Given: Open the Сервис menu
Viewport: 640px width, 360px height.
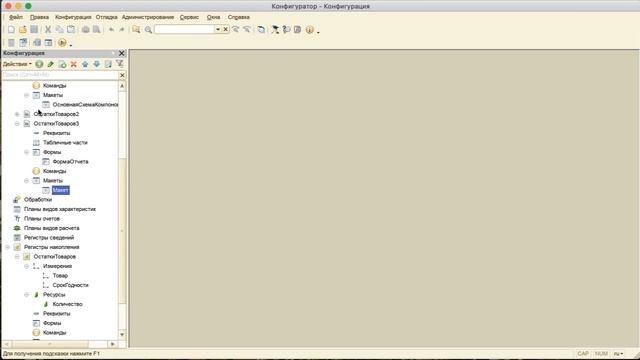Looking at the screenshot, I should tap(189, 17).
